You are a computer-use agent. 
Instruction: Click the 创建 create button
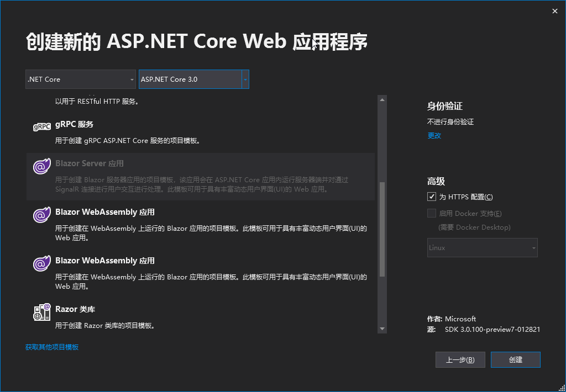[516, 360]
